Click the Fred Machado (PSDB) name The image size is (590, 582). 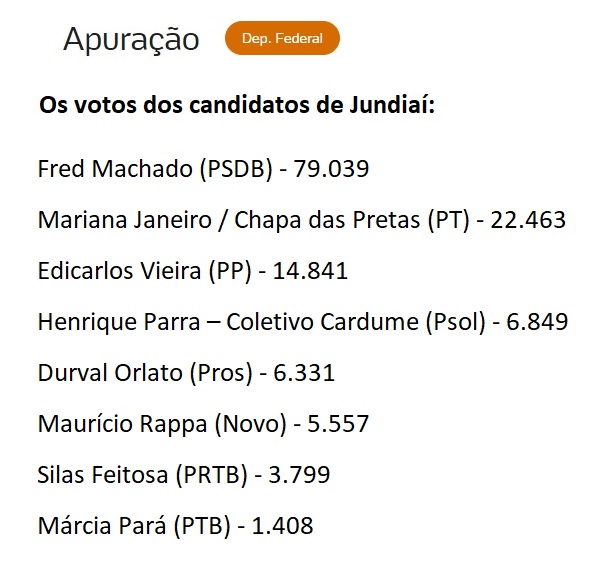[155, 169]
